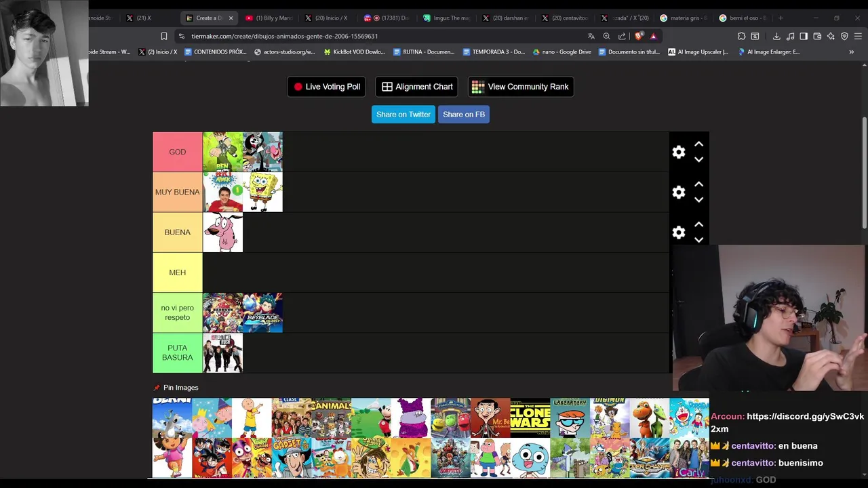Click the translate page icon

[x=591, y=36]
